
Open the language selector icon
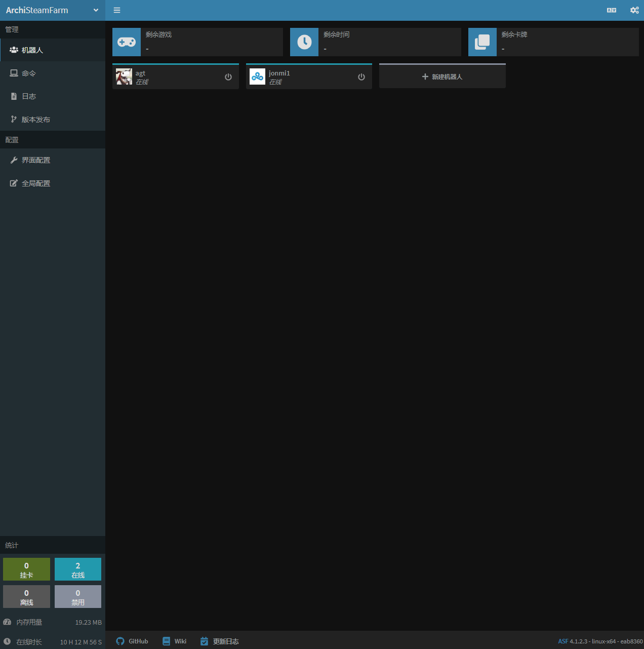point(612,10)
